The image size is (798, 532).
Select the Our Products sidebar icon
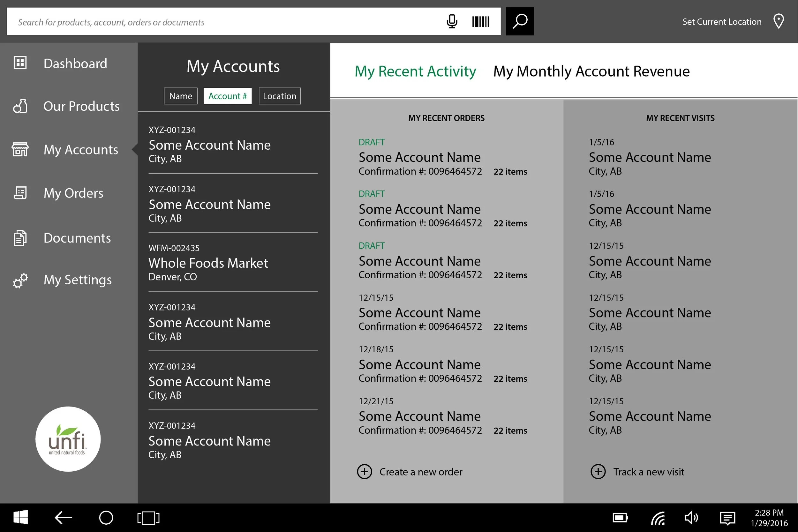[x=20, y=106]
